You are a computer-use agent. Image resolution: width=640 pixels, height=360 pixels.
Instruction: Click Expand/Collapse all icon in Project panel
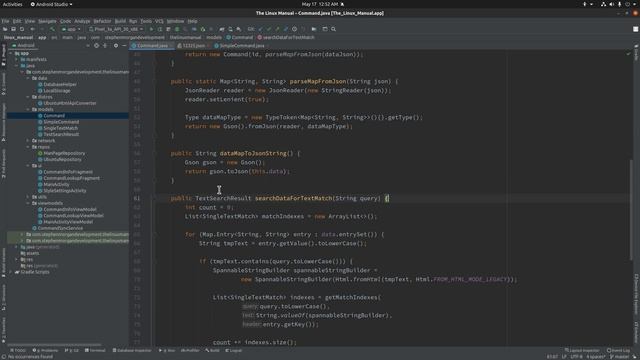(105, 46)
